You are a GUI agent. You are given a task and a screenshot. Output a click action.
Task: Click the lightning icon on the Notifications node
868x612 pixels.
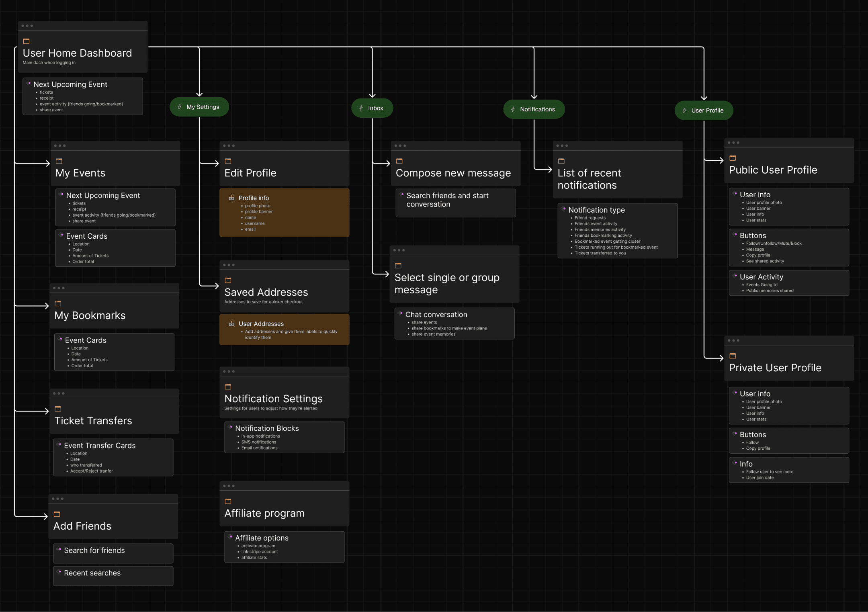(513, 109)
